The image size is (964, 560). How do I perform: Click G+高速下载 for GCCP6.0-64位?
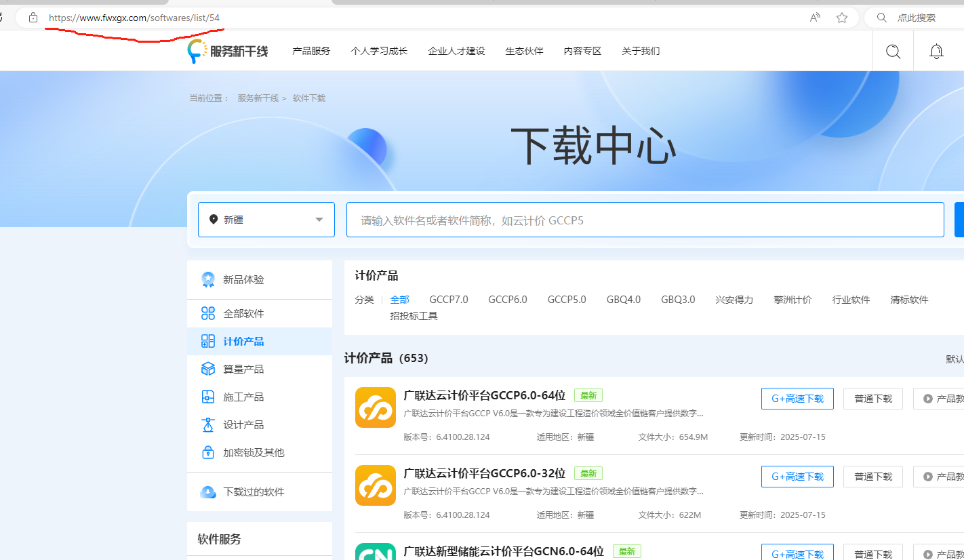pos(797,399)
